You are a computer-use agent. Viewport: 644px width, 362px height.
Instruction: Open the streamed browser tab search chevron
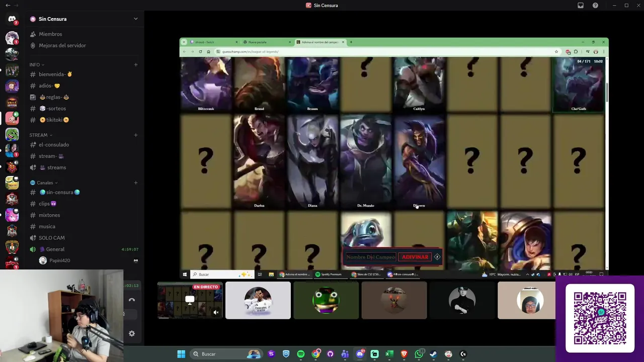184,42
